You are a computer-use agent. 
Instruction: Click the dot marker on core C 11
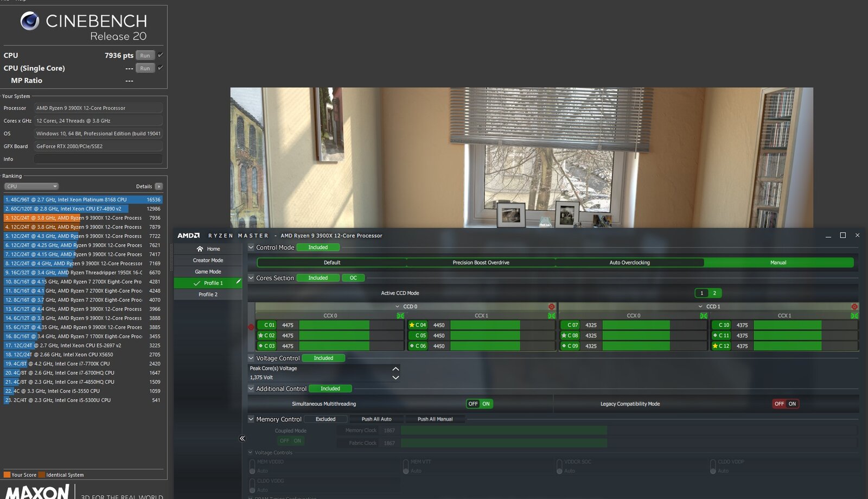(x=715, y=335)
